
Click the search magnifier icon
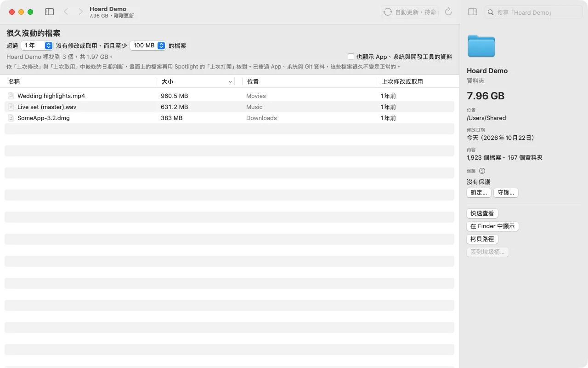[491, 12]
